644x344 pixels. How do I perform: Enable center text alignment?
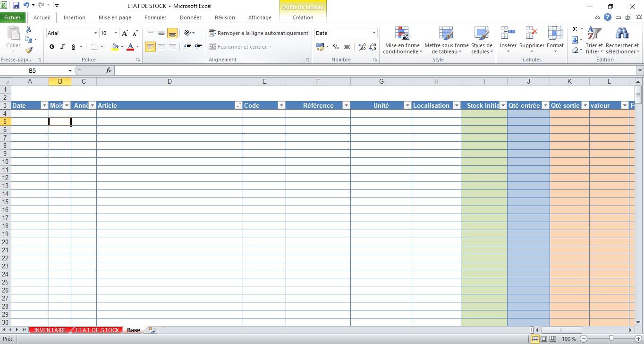161,47
